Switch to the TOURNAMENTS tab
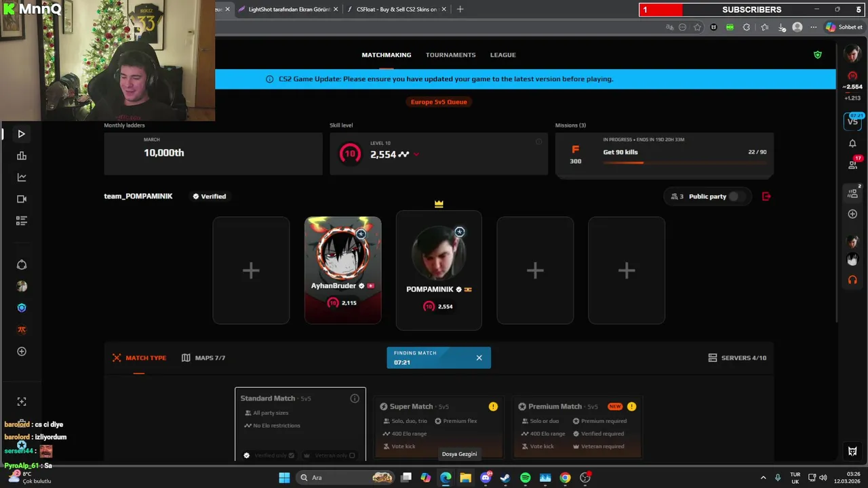This screenshot has width=868, height=488. click(x=451, y=55)
